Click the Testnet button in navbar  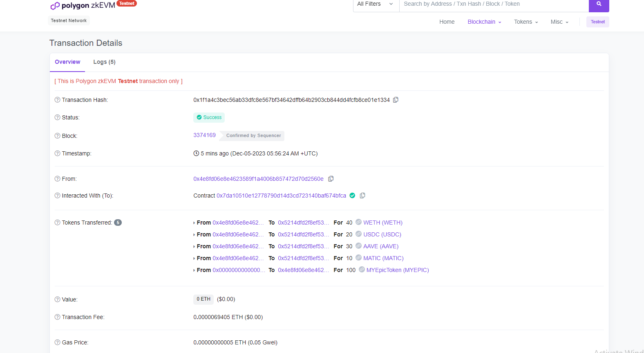click(597, 22)
